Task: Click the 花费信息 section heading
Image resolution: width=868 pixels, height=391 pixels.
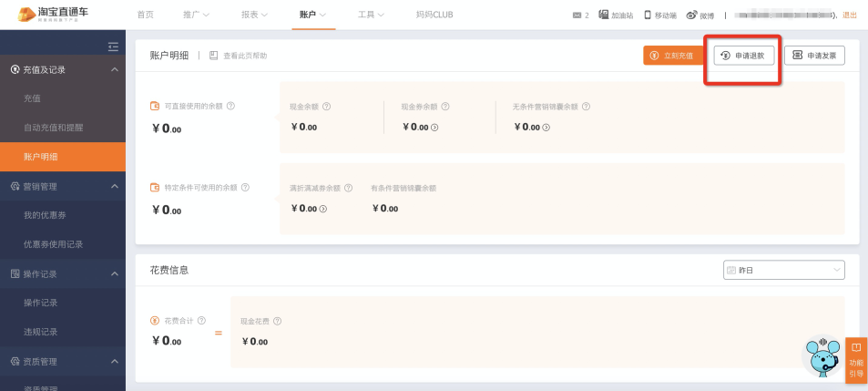Action: (169, 271)
